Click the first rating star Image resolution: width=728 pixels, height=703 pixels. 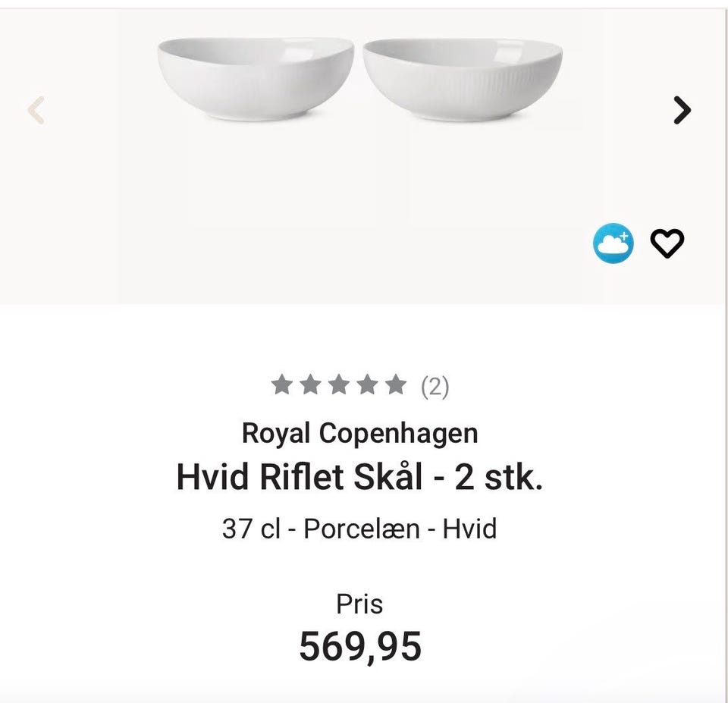(281, 385)
